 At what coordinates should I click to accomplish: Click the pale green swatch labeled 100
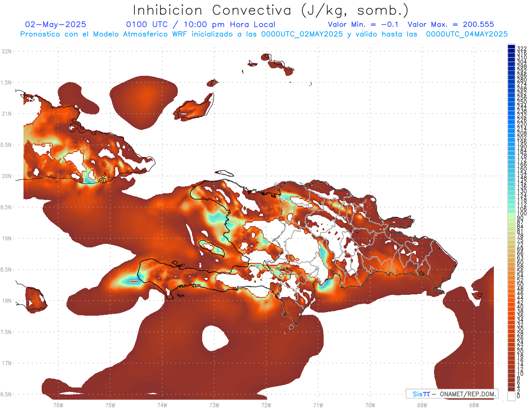tap(511, 215)
